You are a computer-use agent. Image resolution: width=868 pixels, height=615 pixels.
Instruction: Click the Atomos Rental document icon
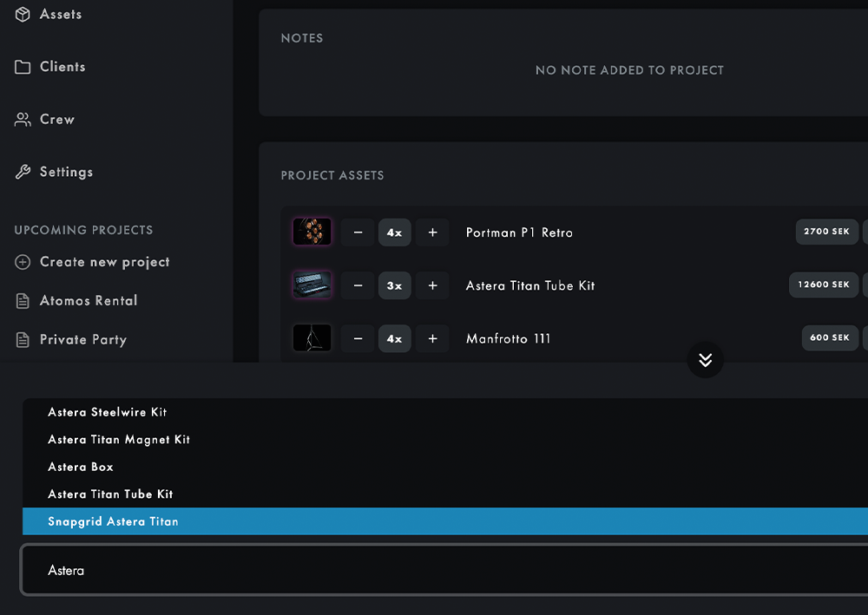(23, 301)
